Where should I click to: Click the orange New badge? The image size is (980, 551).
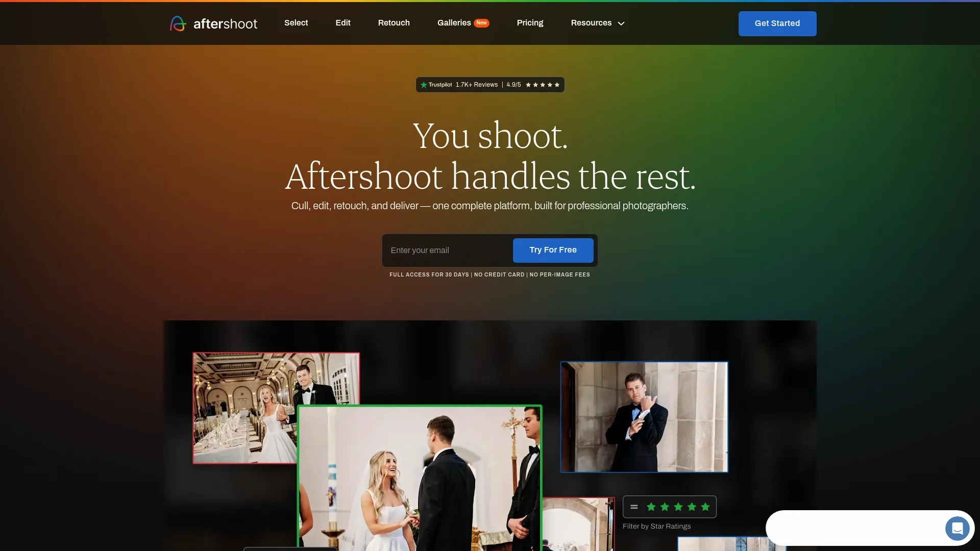pyautogui.click(x=481, y=23)
